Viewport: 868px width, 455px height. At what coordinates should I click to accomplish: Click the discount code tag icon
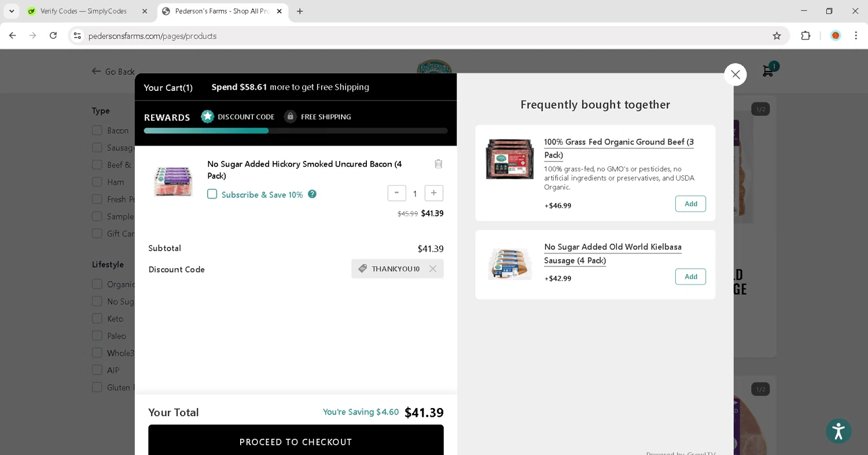362,269
